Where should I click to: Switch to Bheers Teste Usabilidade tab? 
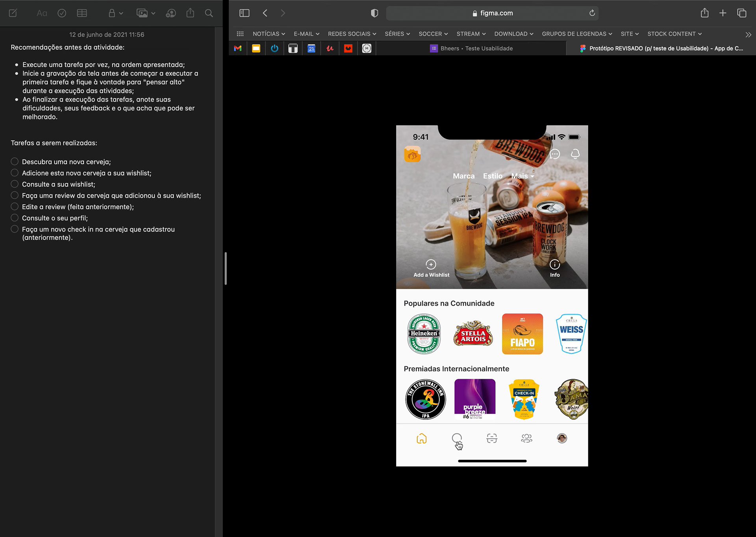tap(471, 48)
